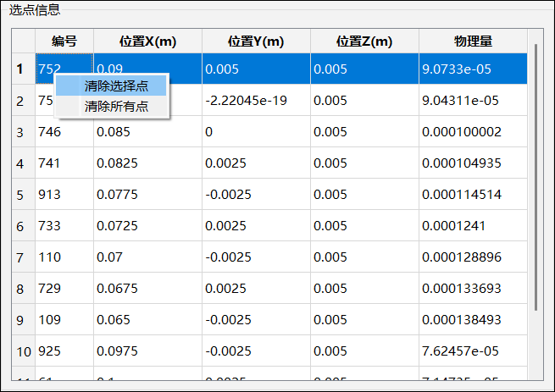Choose '清除所有点' from context menu
555x392 pixels.
(115, 107)
